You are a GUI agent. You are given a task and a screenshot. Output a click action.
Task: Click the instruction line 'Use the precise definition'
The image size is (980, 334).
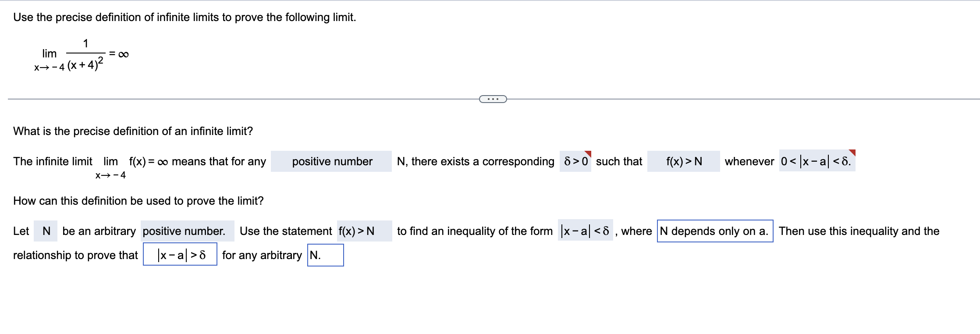tap(184, 18)
